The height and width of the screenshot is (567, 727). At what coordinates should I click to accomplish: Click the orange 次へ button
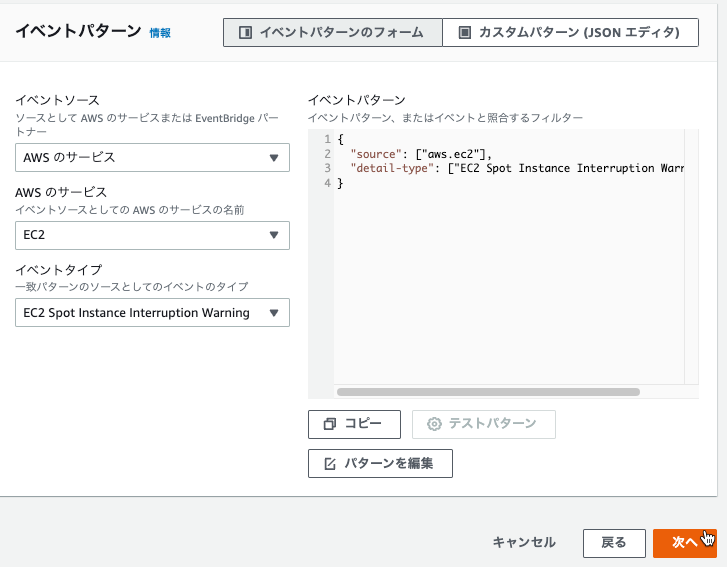[685, 543]
